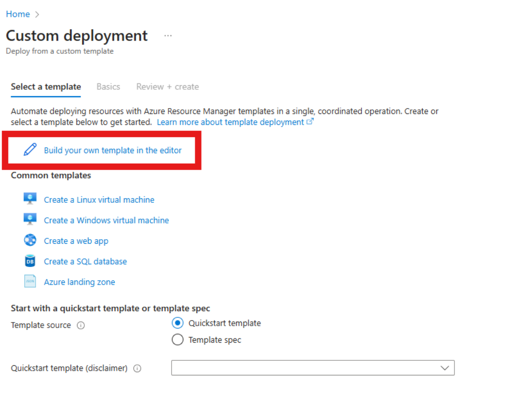Click the pencil icon next to build template option
Screen dimensions: 532x396
coord(30,150)
